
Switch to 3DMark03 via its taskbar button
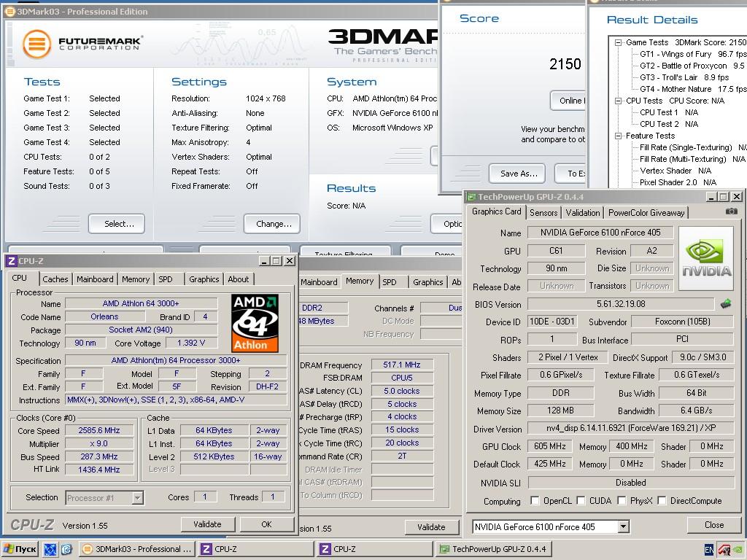[137, 549]
